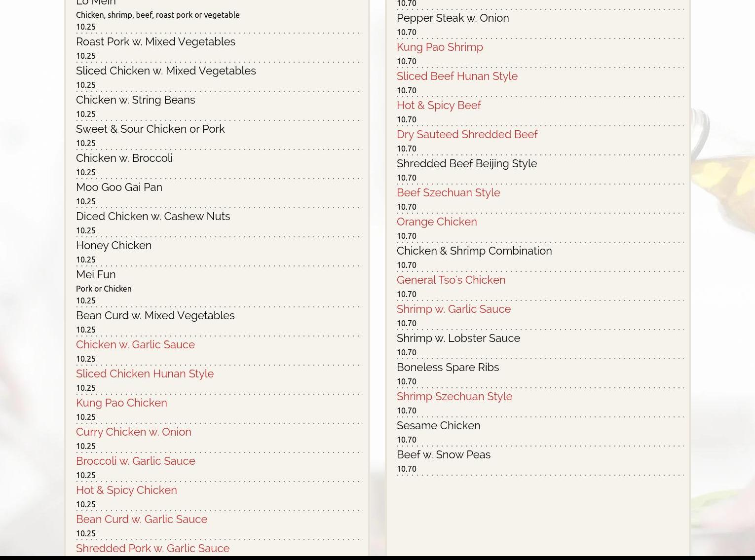Screen dimensions: 755x560
Task: Click Broccoli w. Garlic Sauce
Action: 135,461
